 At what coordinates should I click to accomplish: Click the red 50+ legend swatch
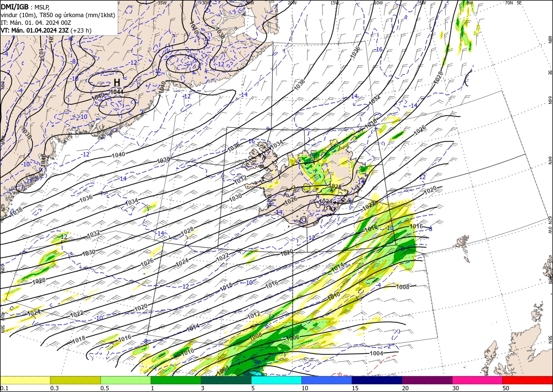(528, 380)
